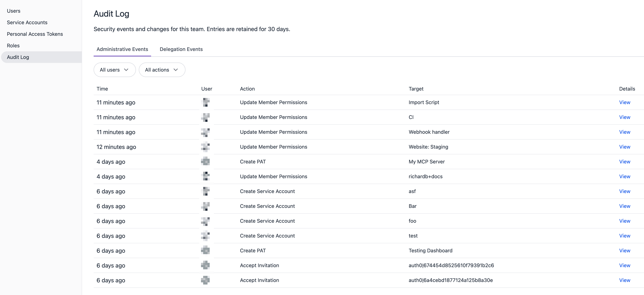Click the richardb+docs target cell
Image resolution: width=644 pixels, height=295 pixels.
(x=425, y=176)
